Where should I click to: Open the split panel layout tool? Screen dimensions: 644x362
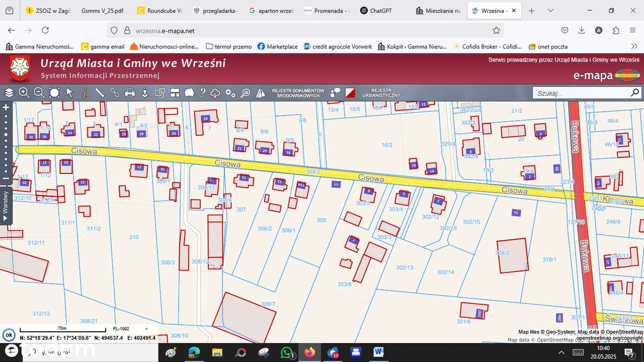(x=175, y=93)
